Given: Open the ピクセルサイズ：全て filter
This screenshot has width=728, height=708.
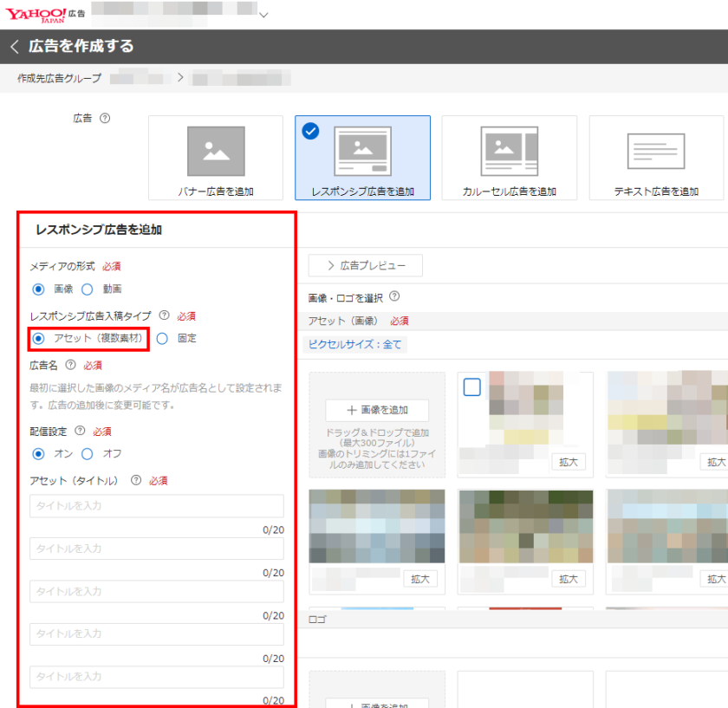Looking at the screenshot, I should [355, 344].
